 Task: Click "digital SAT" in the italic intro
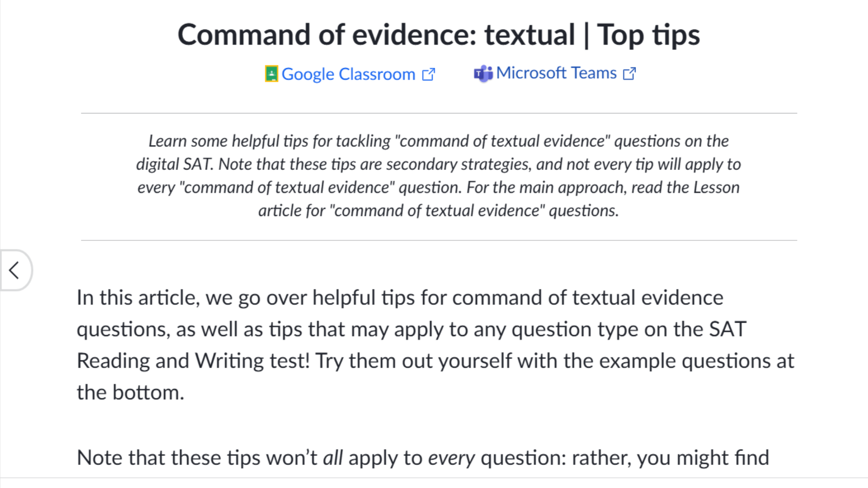[x=174, y=164]
